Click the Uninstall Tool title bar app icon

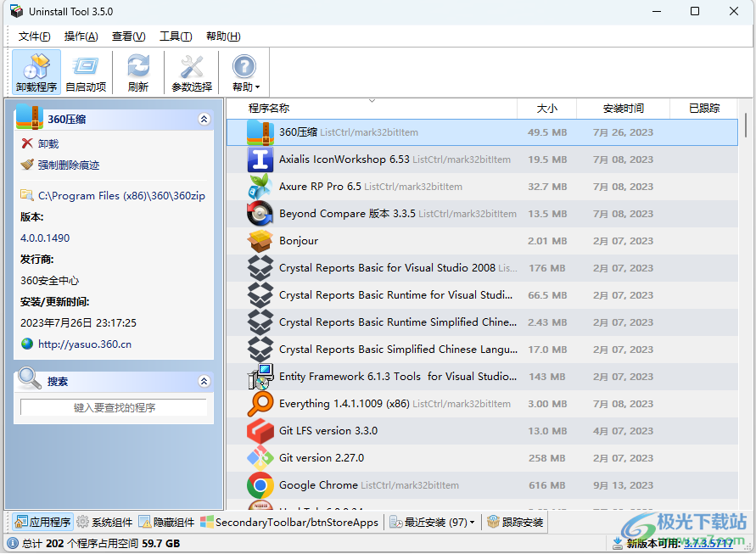pyautogui.click(x=16, y=11)
